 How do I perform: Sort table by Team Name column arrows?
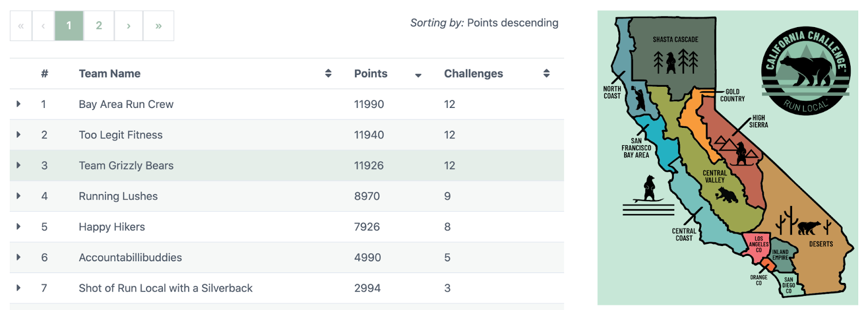point(328,74)
